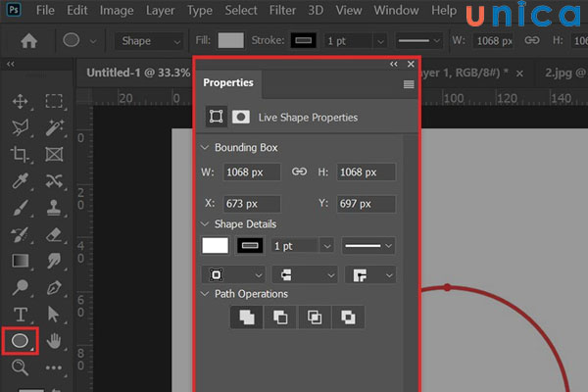Open the File menu
588x392 pixels.
[45, 10]
